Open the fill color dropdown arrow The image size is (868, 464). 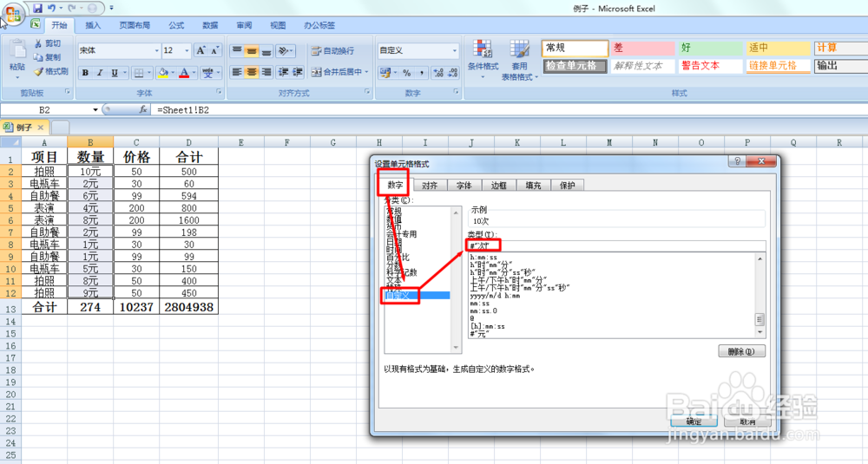tap(173, 73)
